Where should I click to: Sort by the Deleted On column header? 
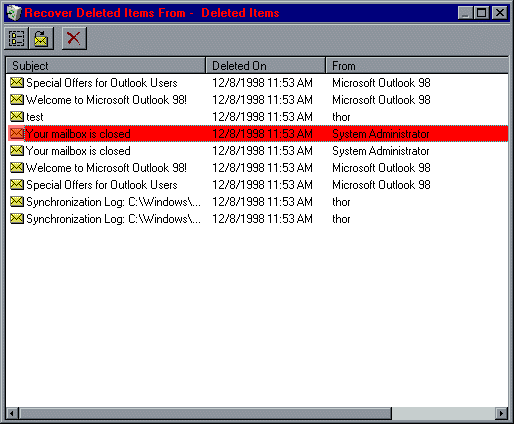pyautogui.click(x=266, y=66)
